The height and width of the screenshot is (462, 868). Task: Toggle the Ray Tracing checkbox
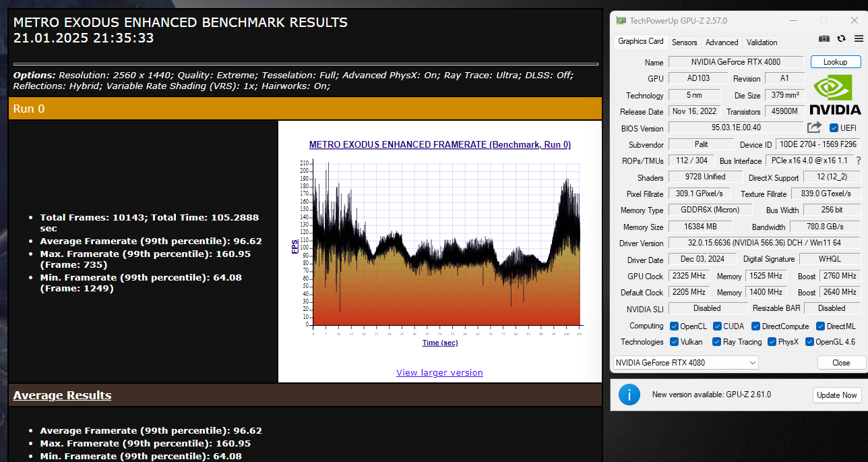[717, 342]
